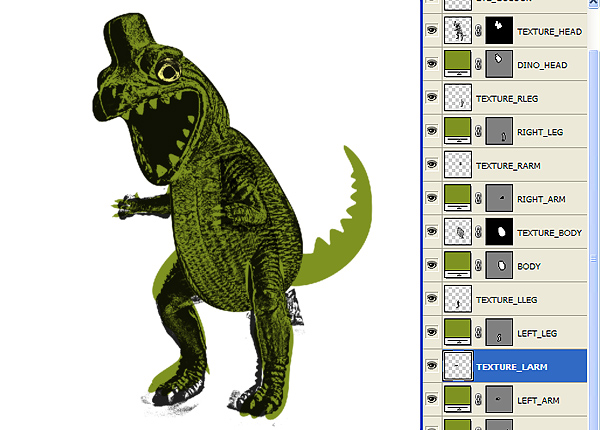Toggle eye icon for LEFT_ARM layer
Screen dimensions: 600x430
click(x=432, y=399)
